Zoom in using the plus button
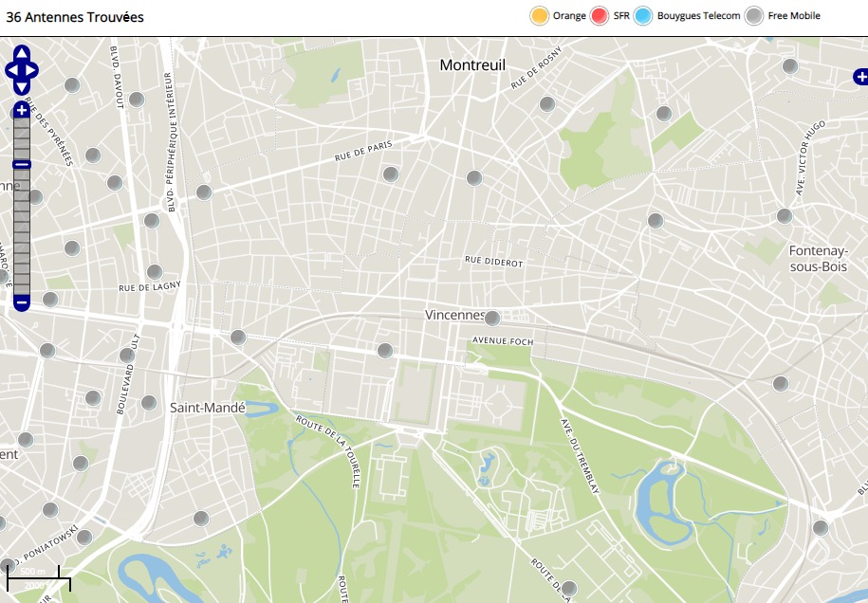The width and height of the screenshot is (868, 603). point(21,111)
